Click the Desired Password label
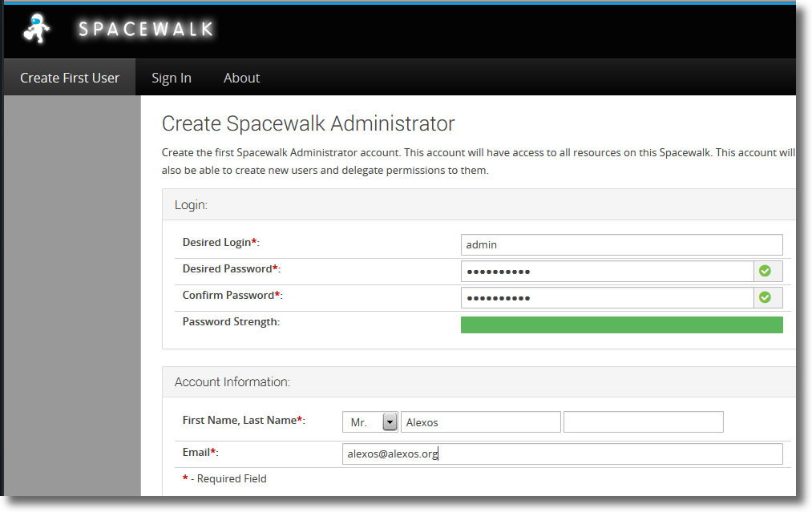 [x=232, y=268]
